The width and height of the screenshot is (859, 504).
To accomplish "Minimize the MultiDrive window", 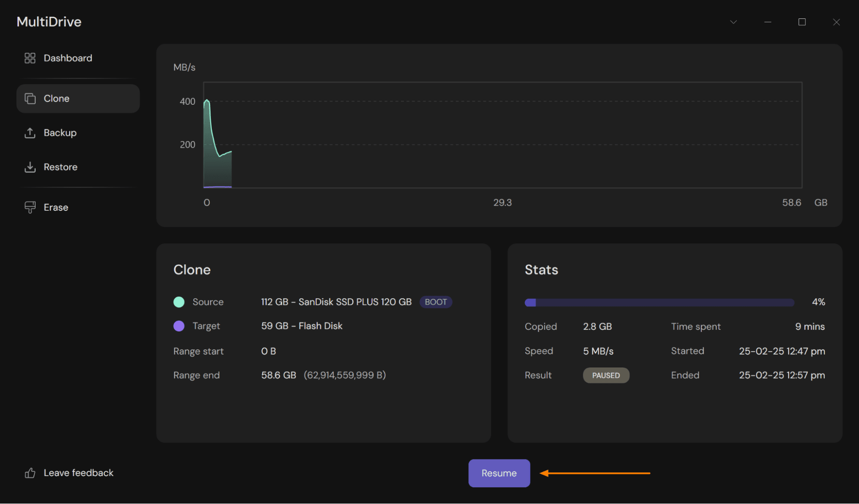I will pyautogui.click(x=767, y=22).
